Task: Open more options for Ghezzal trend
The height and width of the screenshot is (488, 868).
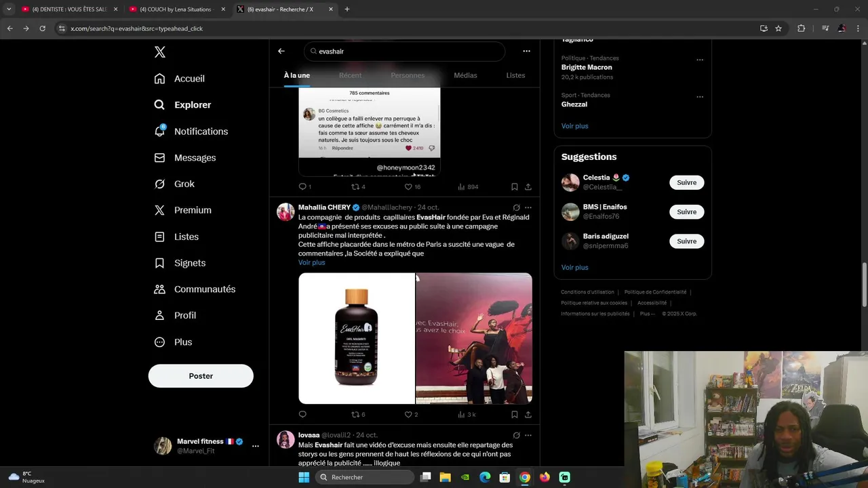Action: [700, 97]
